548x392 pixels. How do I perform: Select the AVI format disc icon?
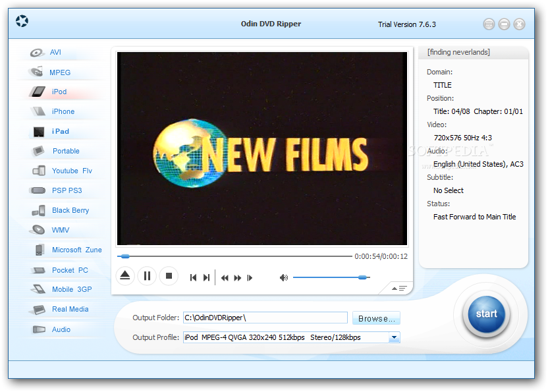click(37, 53)
